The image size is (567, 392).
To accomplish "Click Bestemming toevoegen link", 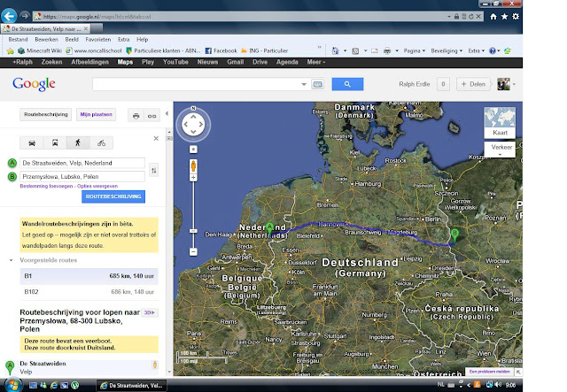I will pyautogui.click(x=46, y=186).
